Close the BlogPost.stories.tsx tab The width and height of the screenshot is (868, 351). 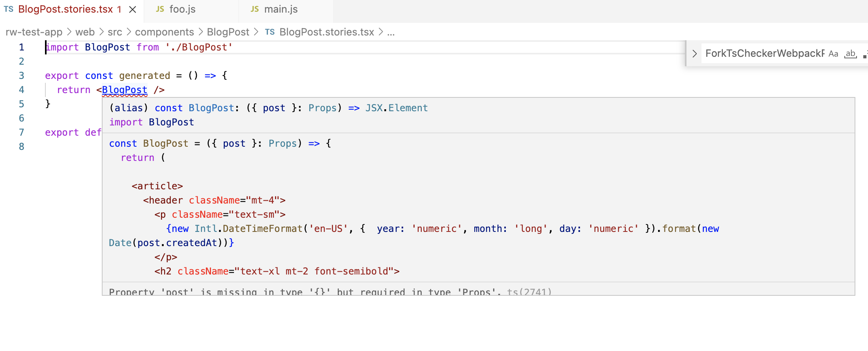pyautogui.click(x=133, y=9)
